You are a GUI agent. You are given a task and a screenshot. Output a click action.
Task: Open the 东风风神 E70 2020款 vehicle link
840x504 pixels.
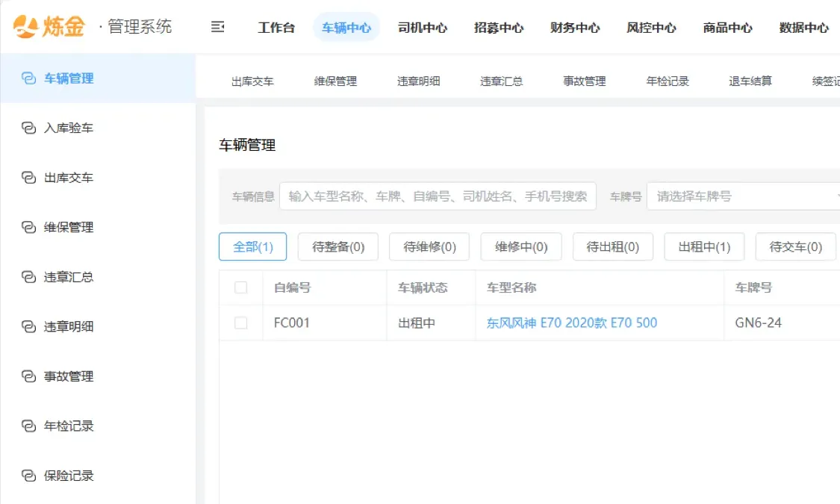[x=572, y=323]
